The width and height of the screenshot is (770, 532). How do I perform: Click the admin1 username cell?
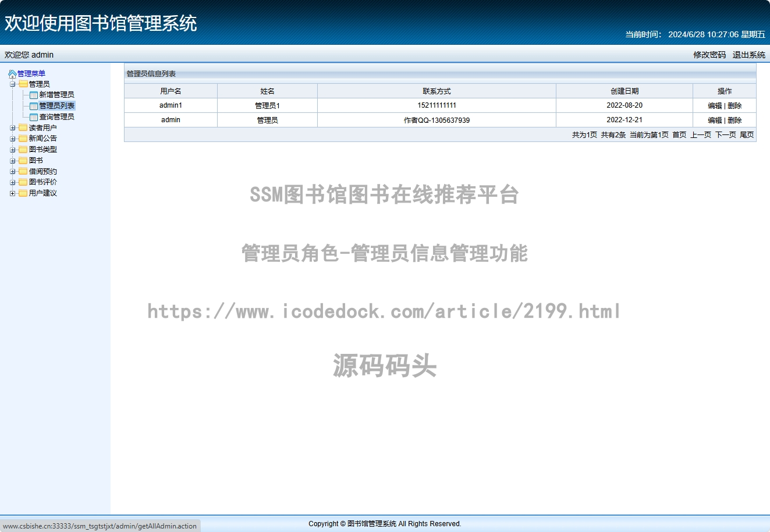(x=171, y=105)
